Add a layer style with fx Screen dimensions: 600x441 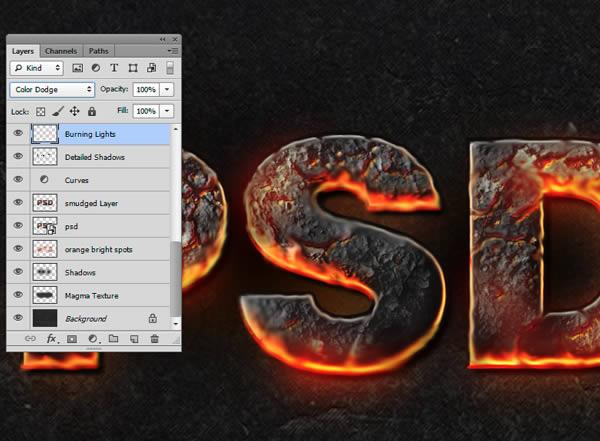pyautogui.click(x=52, y=338)
